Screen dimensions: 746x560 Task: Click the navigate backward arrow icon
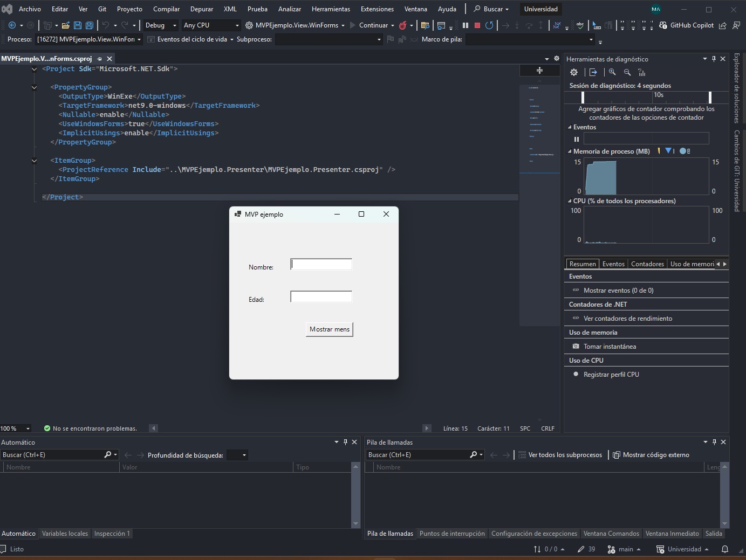point(12,25)
